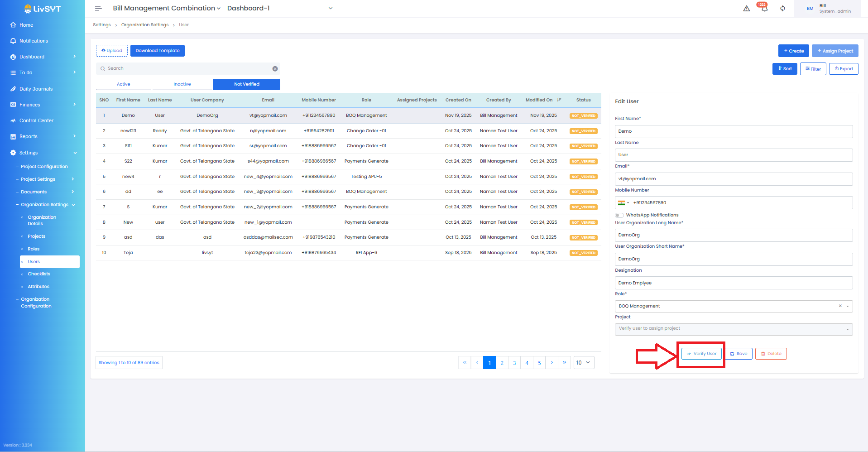Open the country flag code selector
The height and width of the screenshot is (452, 868).
point(623,203)
